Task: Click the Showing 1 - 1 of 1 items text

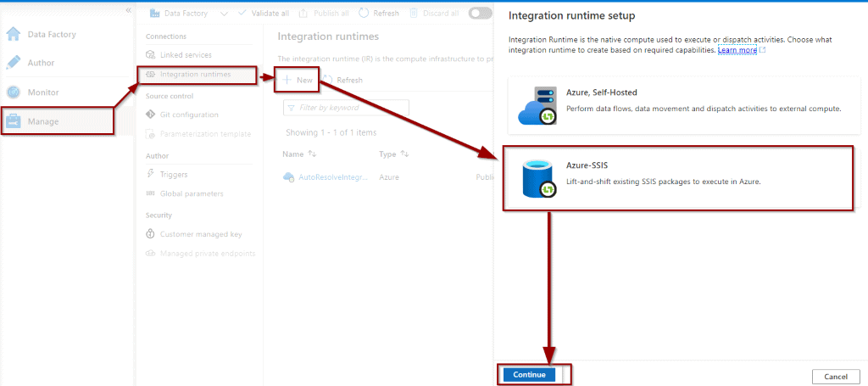Action: pyautogui.click(x=331, y=133)
